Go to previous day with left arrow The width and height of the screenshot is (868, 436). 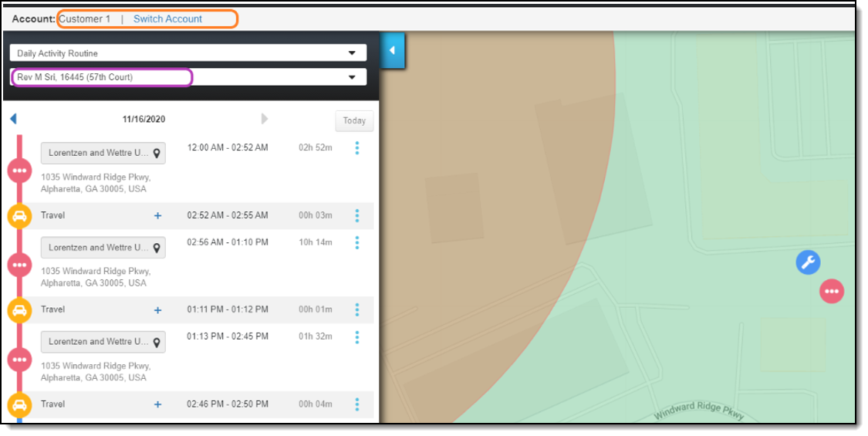click(13, 119)
